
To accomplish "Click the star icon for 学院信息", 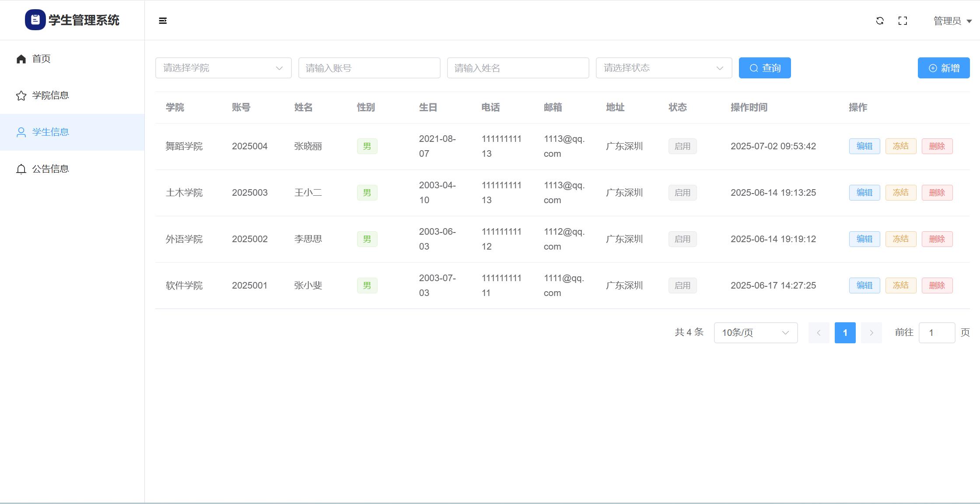I will (21, 95).
